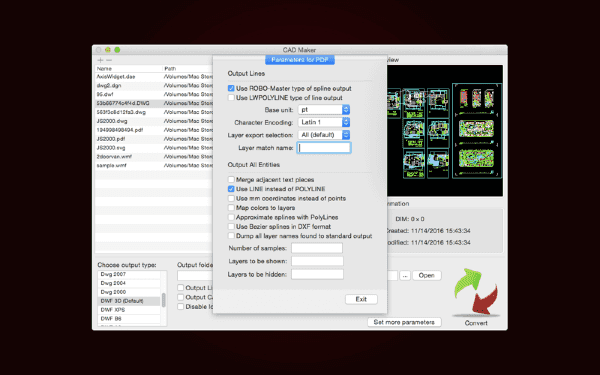Image resolution: width=600 pixels, height=375 pixels.
Task: Select DWF XPS output type
Action: click(129, 310)
